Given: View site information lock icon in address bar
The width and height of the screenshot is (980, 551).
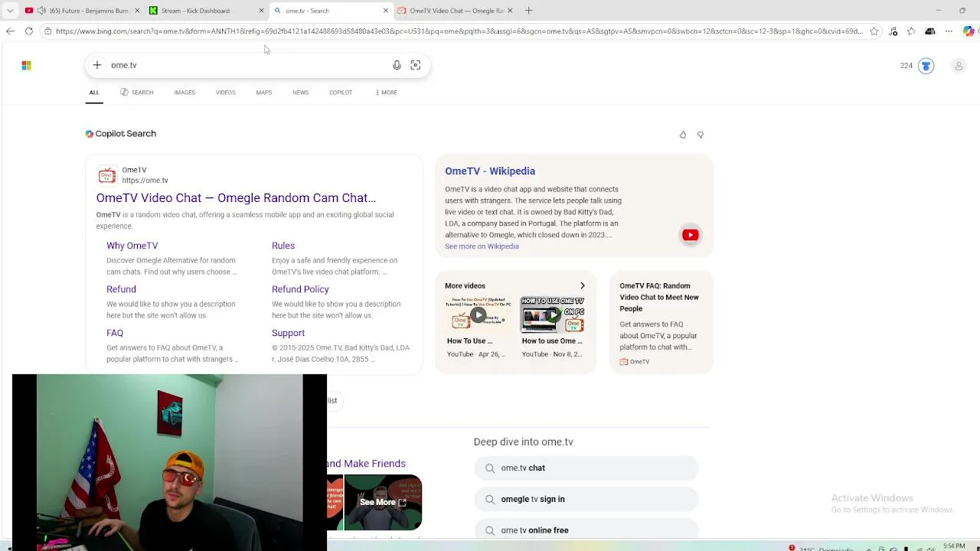Looking at the screenshot, I should click(47, 31).
